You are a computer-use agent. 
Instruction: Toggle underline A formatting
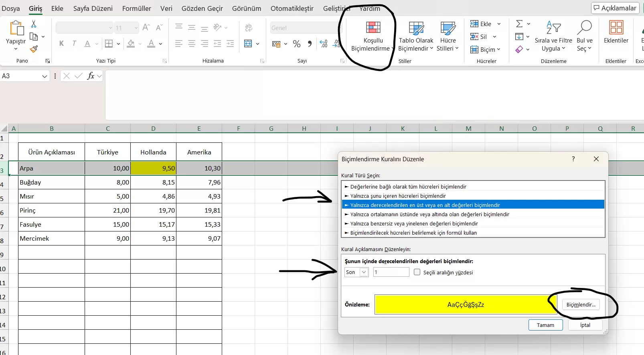(x=87, y=44)
